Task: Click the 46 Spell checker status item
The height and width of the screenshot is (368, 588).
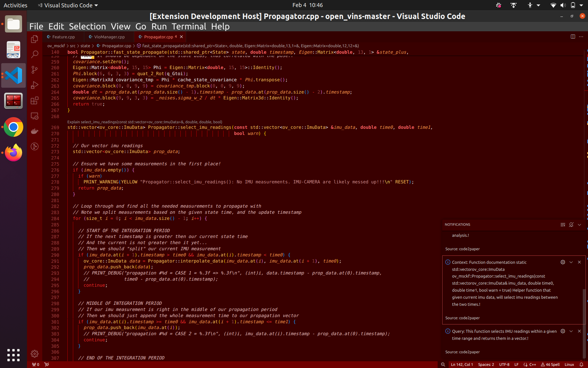Action: click(550, 365)
